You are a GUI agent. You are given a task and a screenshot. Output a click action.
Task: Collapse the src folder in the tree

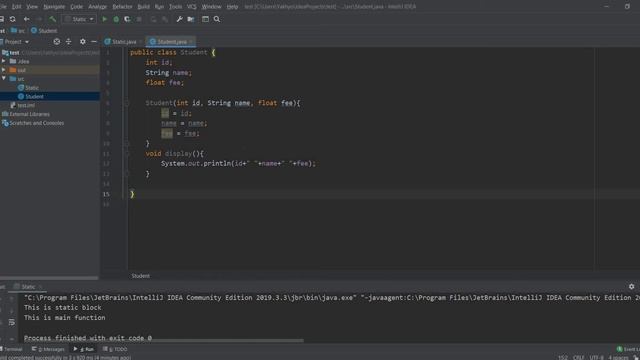tap(4, 78)
